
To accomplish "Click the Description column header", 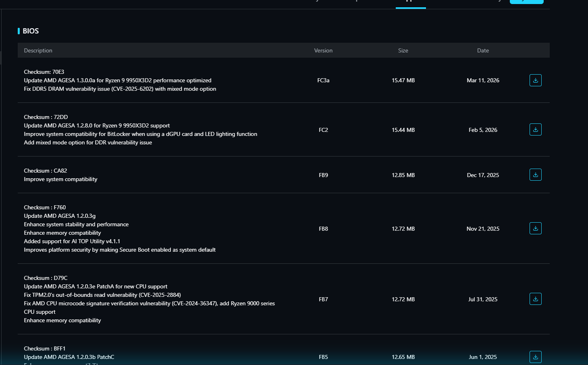I will (38, 50).
